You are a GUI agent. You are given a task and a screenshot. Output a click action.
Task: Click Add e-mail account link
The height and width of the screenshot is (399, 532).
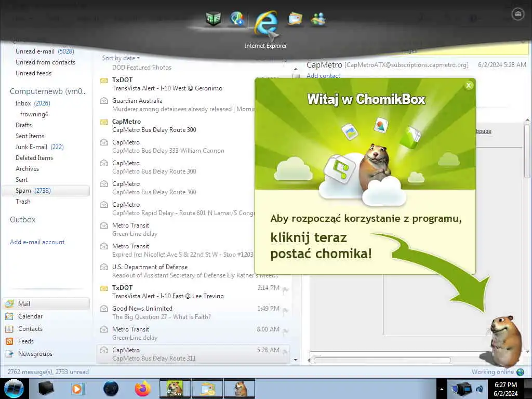click(x=37, y=242)
